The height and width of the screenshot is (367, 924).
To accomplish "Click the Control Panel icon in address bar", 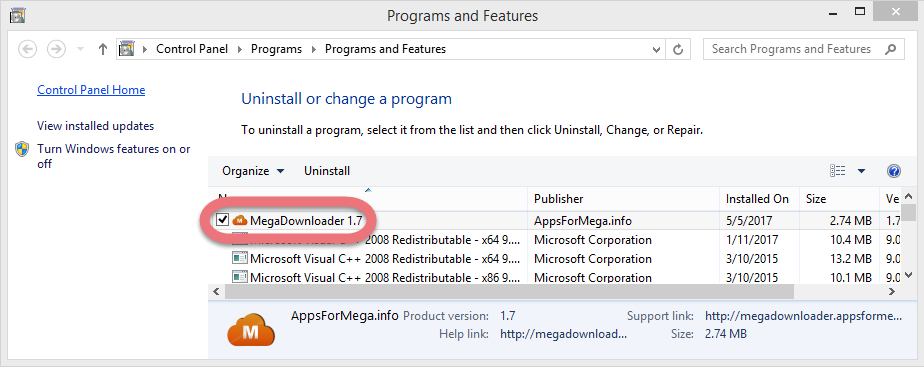I will 126,49.
